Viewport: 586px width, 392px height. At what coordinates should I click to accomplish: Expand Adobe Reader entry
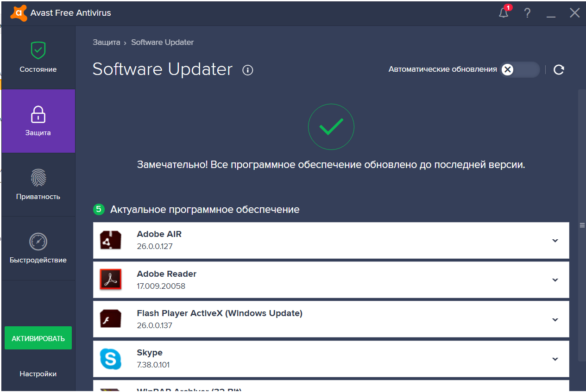pos(554,280)
